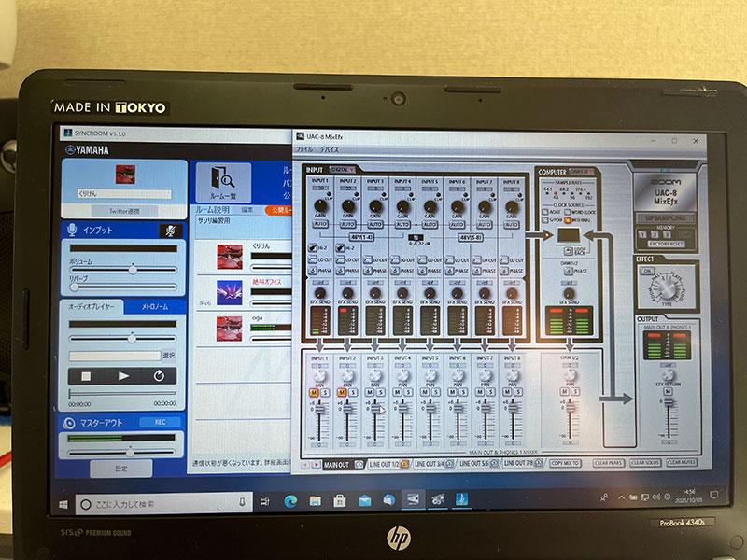Image resolution: width=747 pixels, height=560 pixels.
Task: Click the CLEAR SOLOS button
Action: [x=645, y=463]
